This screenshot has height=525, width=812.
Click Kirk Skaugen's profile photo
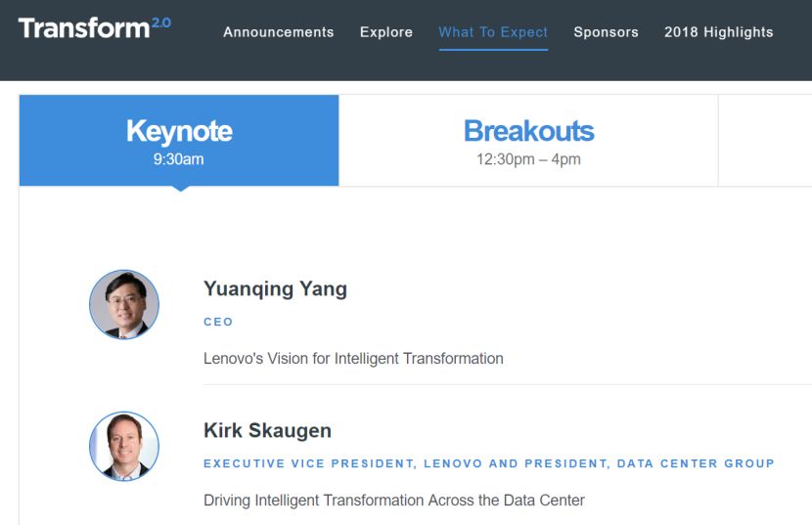124,446
